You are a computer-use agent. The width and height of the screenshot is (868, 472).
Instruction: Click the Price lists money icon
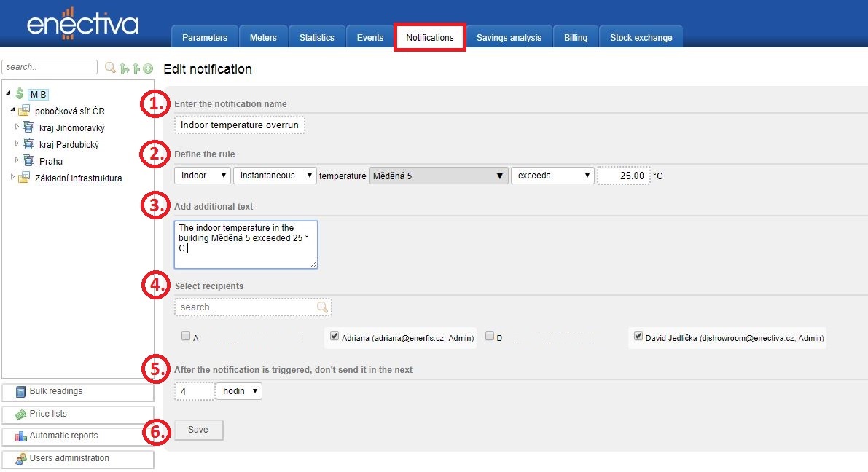(x=20, y=414)
